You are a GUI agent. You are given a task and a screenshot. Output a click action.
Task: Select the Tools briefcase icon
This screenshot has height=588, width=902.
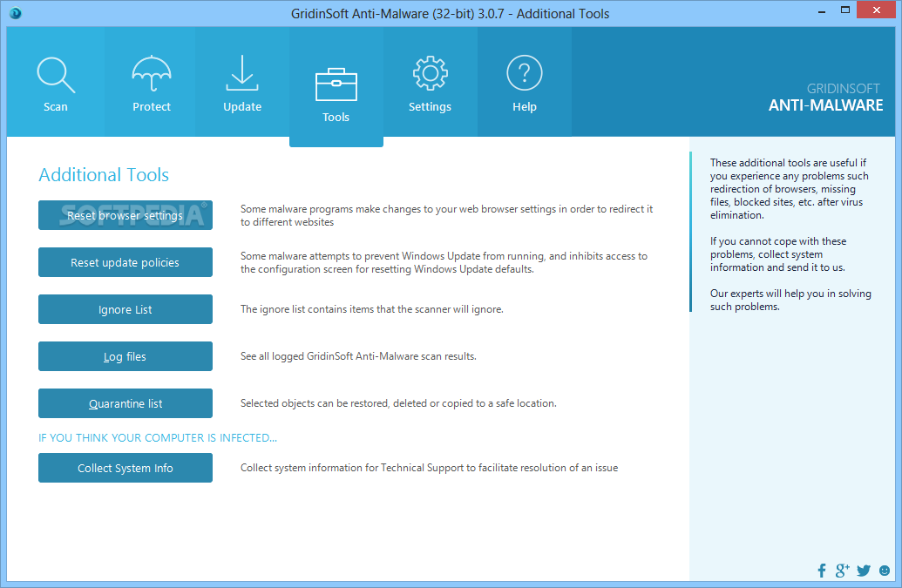click(336, 84)
